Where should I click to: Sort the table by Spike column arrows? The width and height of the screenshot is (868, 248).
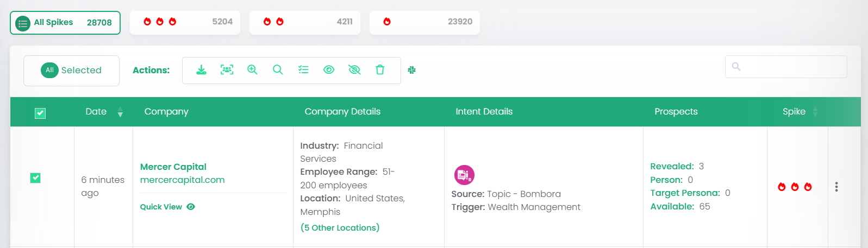click(x=815, y=112)
